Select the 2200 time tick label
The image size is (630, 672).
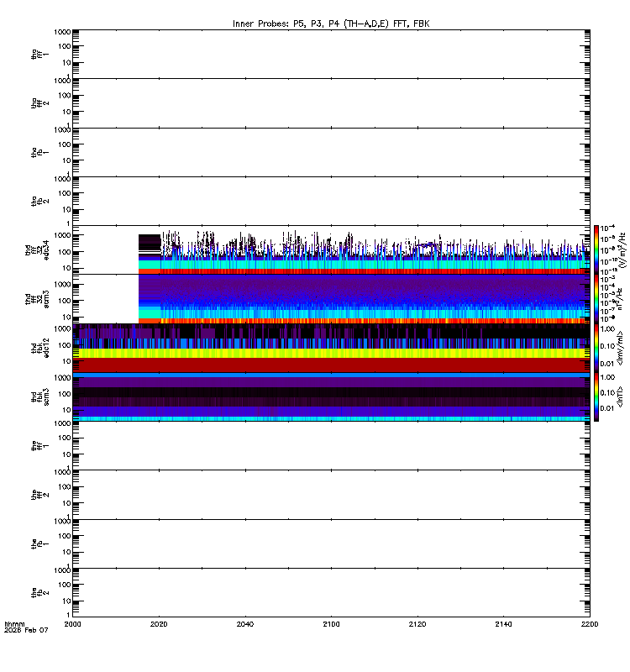tap(590, 624)
